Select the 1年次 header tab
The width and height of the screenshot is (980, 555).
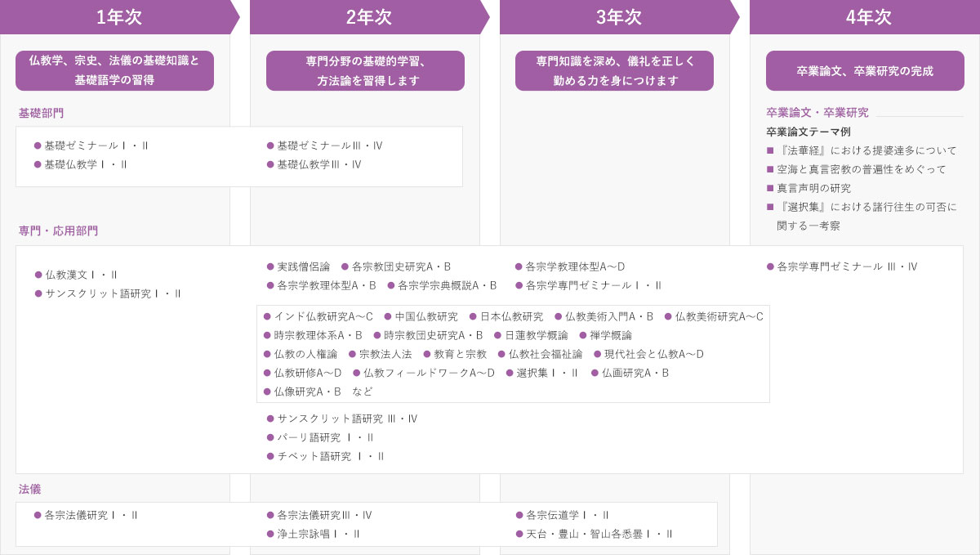[118, 17]
